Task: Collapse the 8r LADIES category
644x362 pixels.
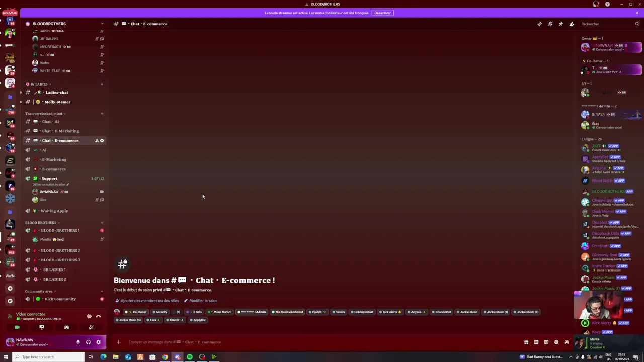Action: click(39, 84)
